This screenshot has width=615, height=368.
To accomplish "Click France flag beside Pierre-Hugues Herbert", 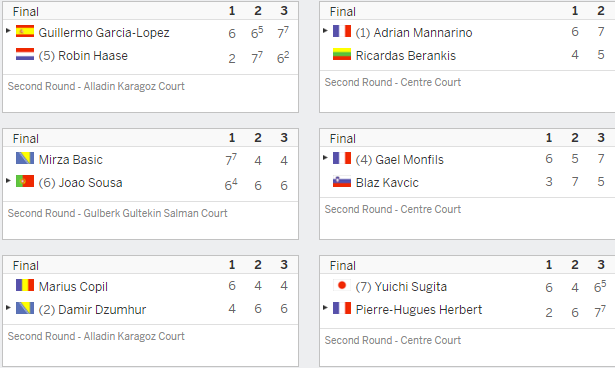I will pos(342,308).
